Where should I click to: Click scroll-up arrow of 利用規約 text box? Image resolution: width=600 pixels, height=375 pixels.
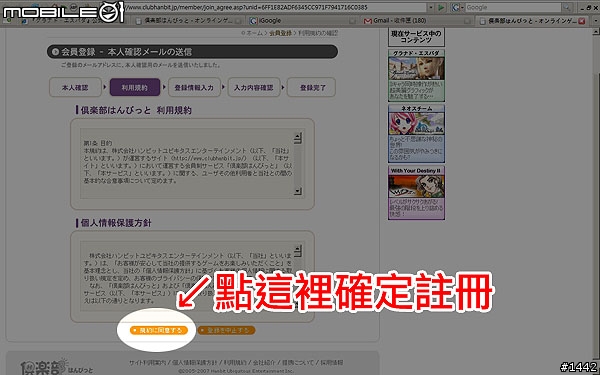click(x=298, y=138)
